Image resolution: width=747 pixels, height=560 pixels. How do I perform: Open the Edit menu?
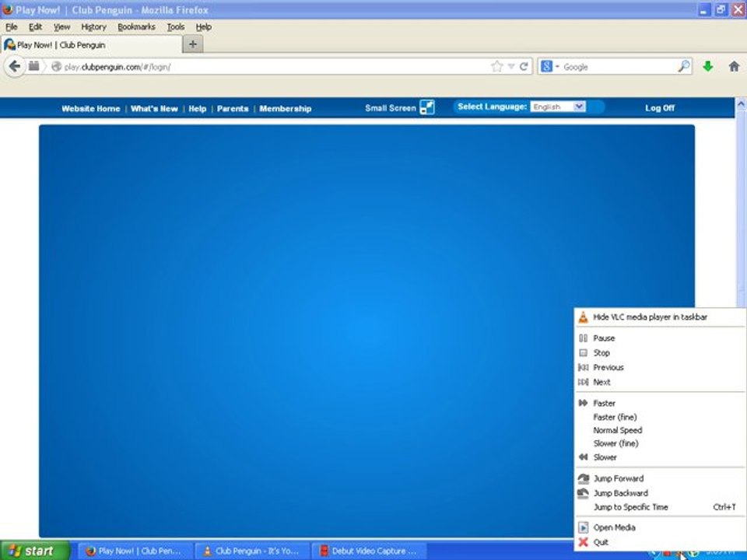pos(35,27)
